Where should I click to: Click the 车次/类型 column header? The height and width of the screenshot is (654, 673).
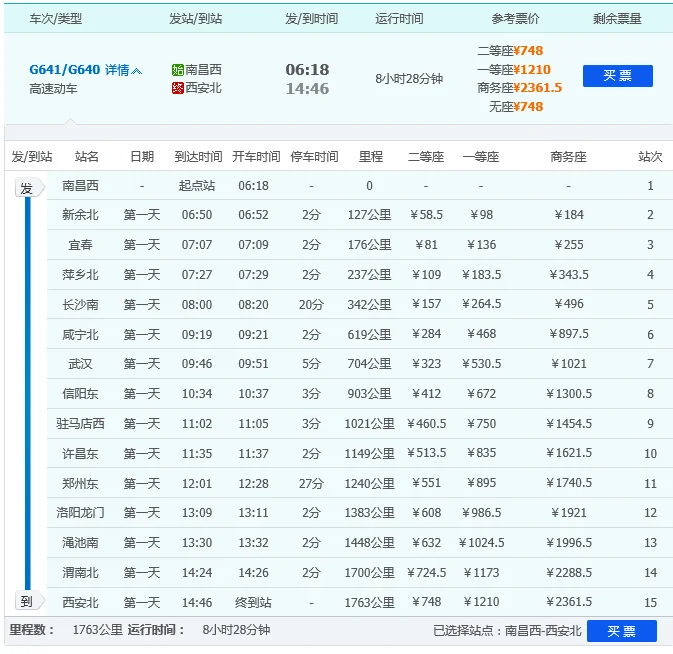pyautogui.click(x=56, y=18)
